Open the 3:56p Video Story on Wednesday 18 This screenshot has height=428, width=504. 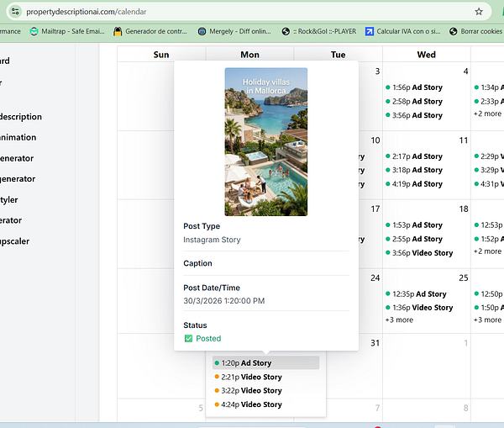419,253
